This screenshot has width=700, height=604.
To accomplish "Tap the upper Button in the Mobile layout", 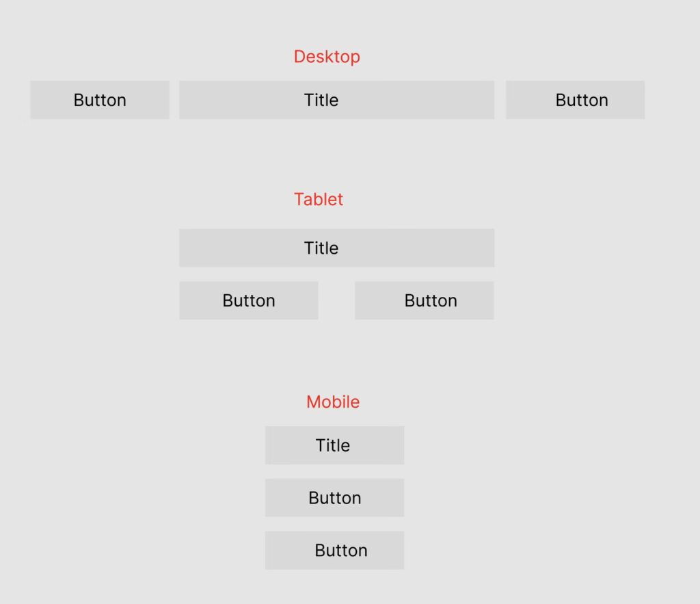I will coord(334,498).
